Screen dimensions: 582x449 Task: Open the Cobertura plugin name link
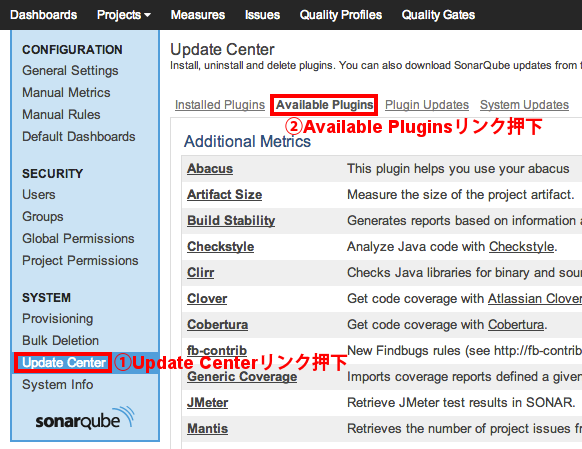pos(218,325)
